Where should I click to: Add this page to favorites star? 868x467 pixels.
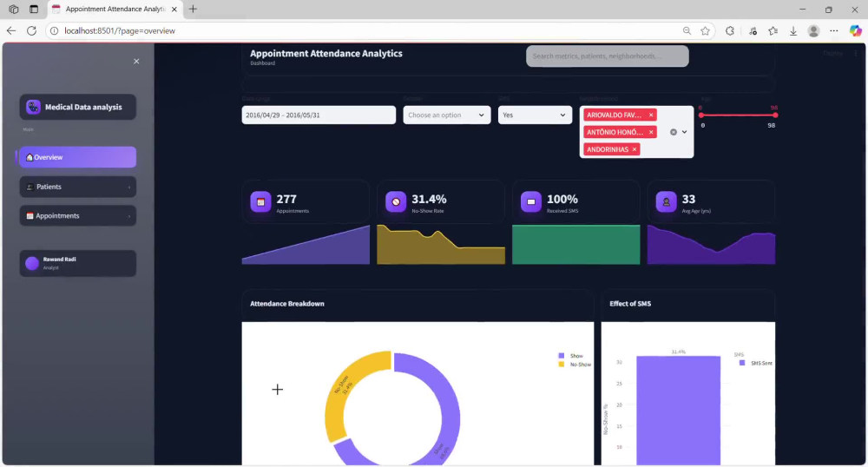(705, 31)
